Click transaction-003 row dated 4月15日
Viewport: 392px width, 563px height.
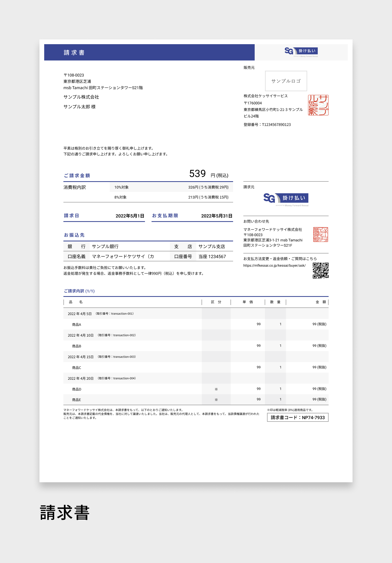(196, 357)
